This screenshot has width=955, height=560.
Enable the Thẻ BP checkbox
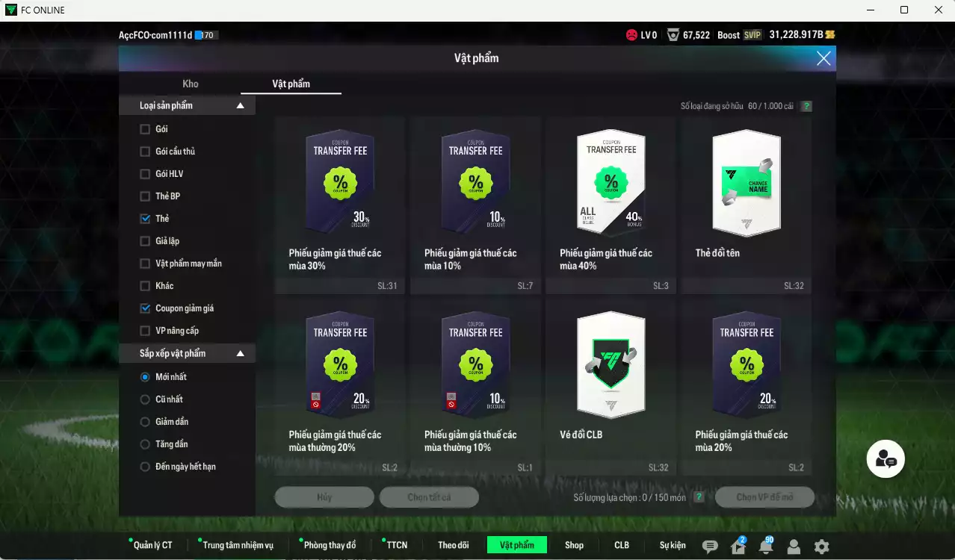[x=143, y=196]
